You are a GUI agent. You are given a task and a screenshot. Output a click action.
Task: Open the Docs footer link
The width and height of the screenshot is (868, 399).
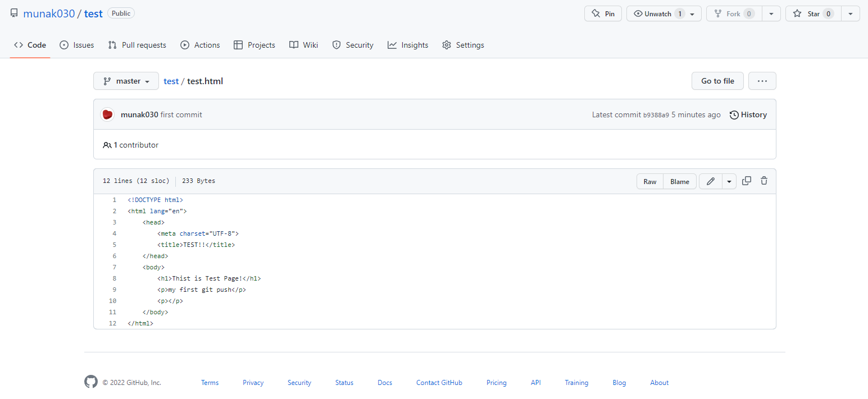tap(385, 383)
